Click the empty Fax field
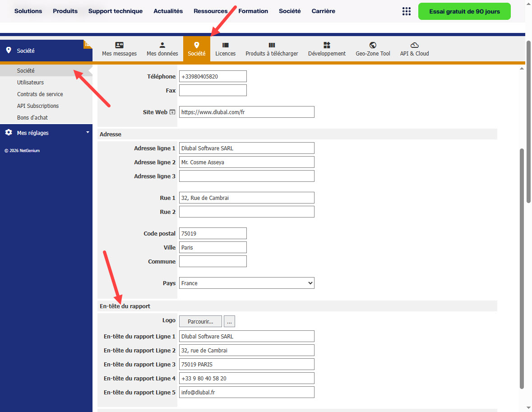Image resolution: width=532 pixels, height=412 pixels. click(213, 90)
